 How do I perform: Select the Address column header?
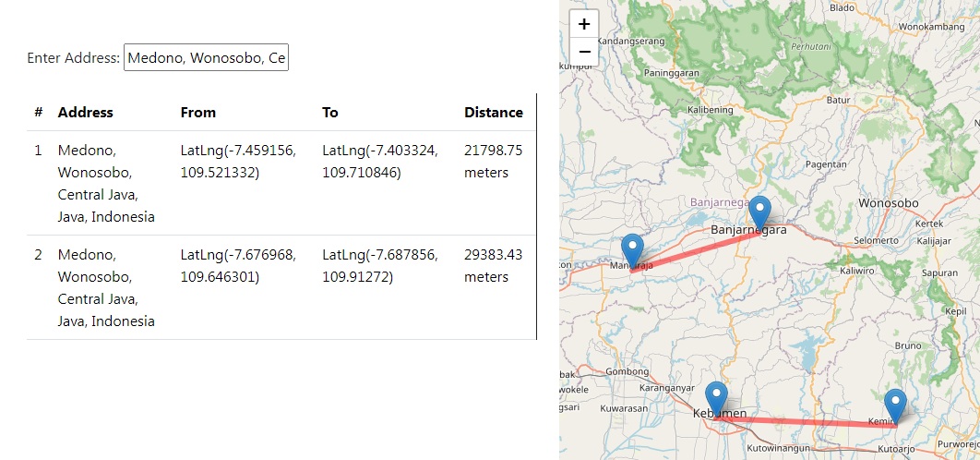(x=86, y=113)
